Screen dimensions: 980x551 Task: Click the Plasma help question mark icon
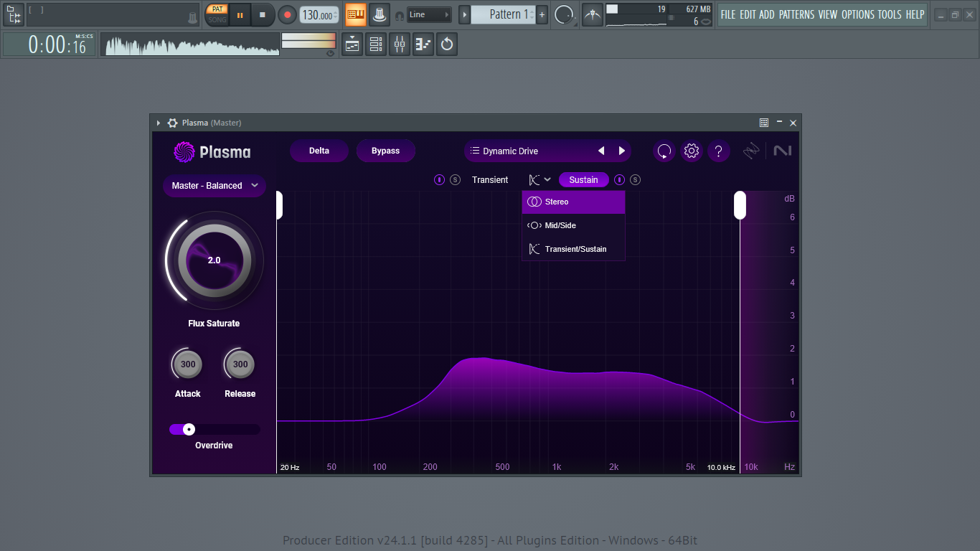coord(719,151)
